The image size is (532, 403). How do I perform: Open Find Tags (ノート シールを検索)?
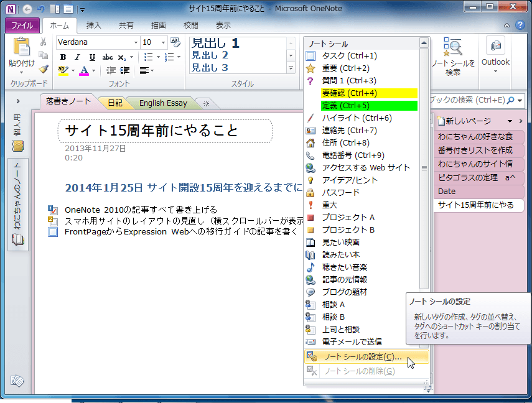453,57
